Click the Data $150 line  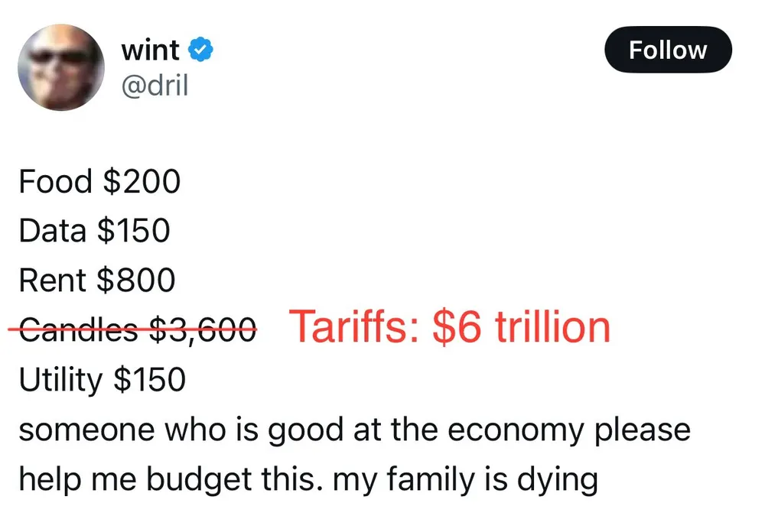point(94,231)
